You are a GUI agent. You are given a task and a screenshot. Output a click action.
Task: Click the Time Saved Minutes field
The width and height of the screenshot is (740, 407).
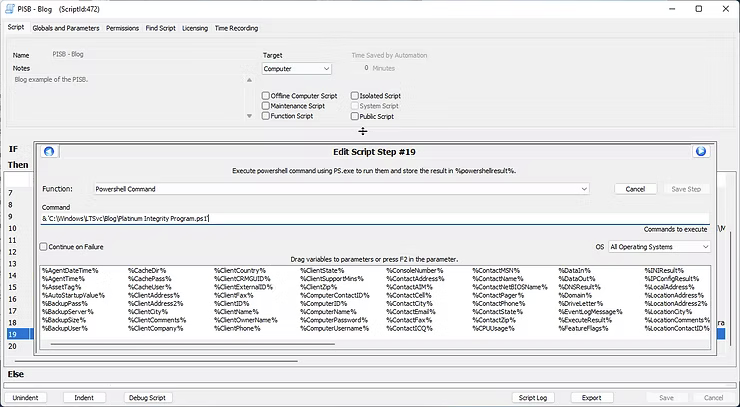(x=366, y=68)
